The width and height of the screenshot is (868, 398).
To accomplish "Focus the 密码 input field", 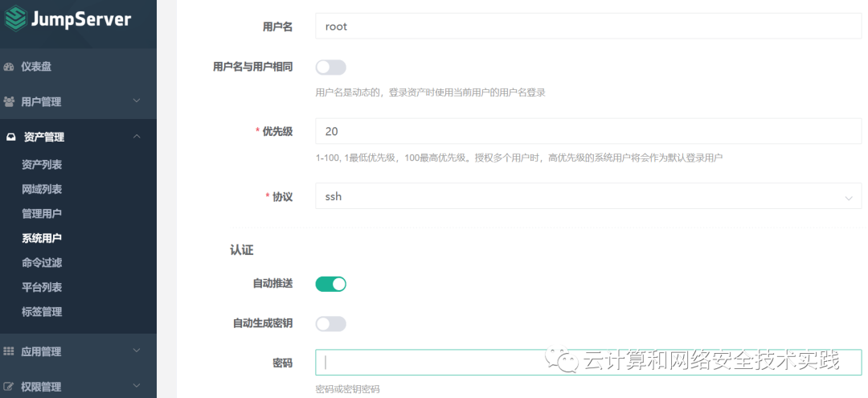I will [588, 363].
